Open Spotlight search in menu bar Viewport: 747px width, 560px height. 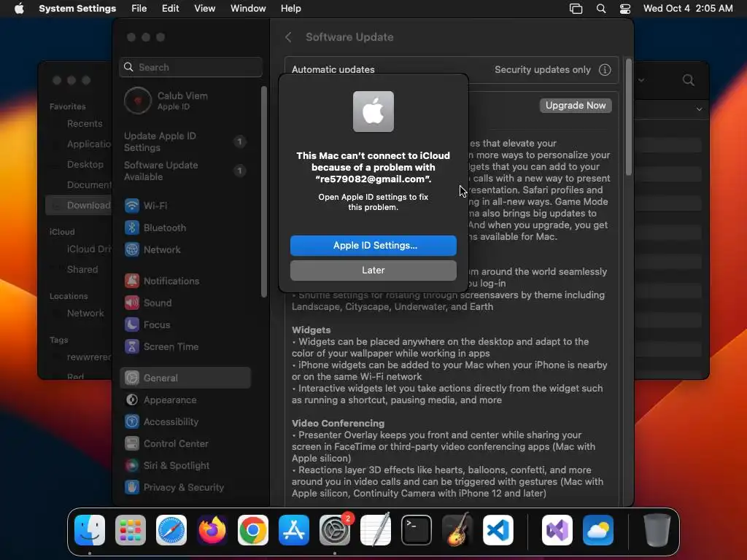pyautogui.click(x=601, y=9)
